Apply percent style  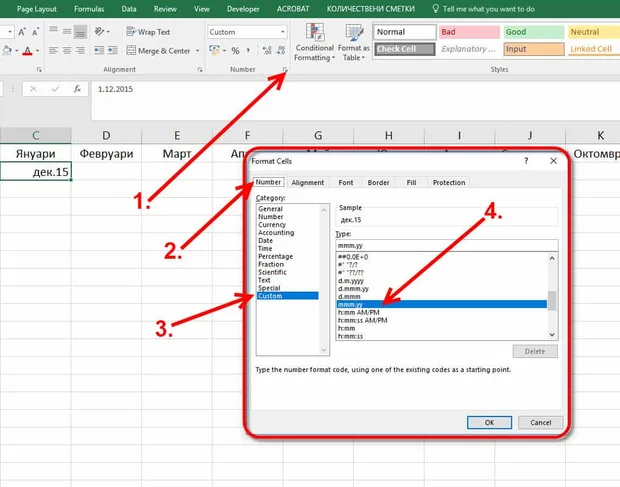(236, 51)
